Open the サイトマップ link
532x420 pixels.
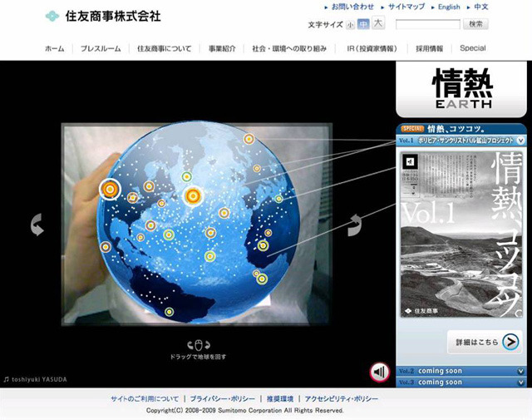click(x=406, y=7)
